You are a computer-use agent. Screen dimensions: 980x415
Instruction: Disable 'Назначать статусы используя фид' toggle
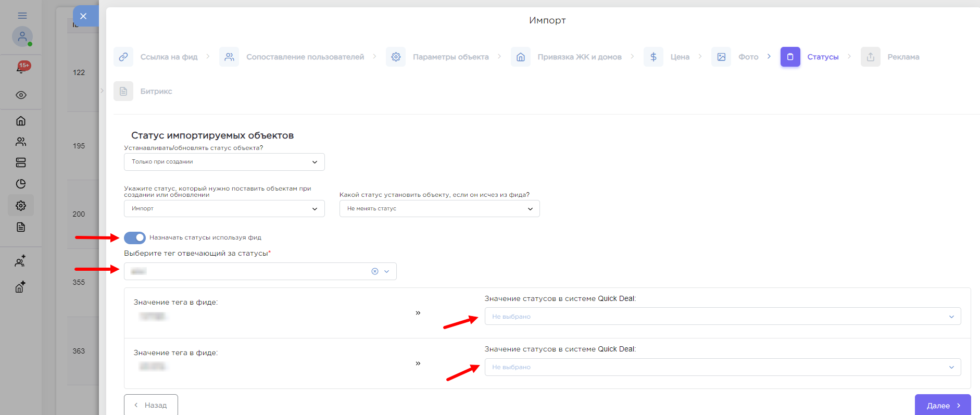[x=135, y=238]
